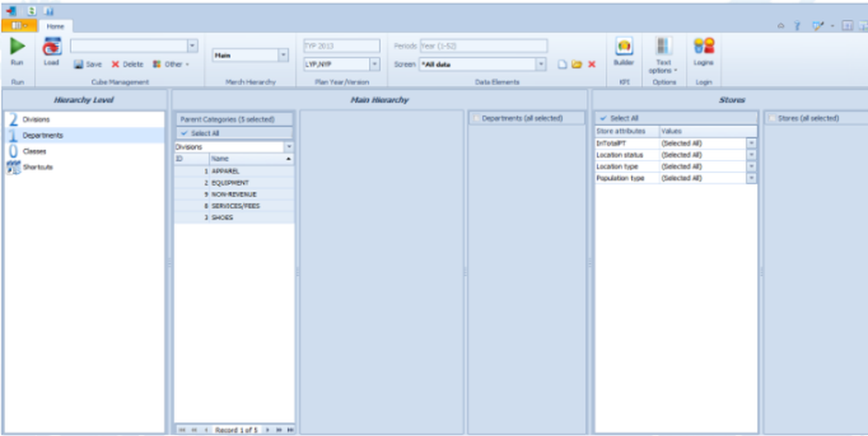Image resolution: width=868 pixels, height=436 pixels.
Task: Go to previous record in navigator
Action: coord(206,430)
